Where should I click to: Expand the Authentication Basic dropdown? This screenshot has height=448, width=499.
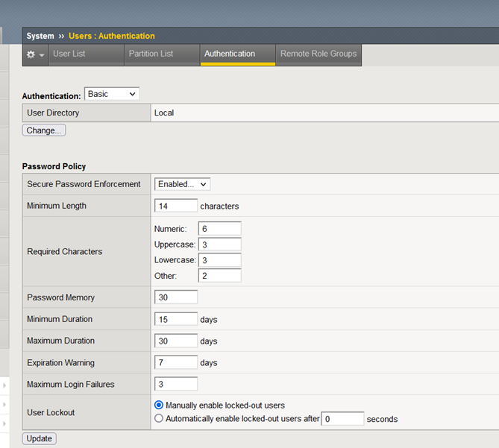click(112, 94)
